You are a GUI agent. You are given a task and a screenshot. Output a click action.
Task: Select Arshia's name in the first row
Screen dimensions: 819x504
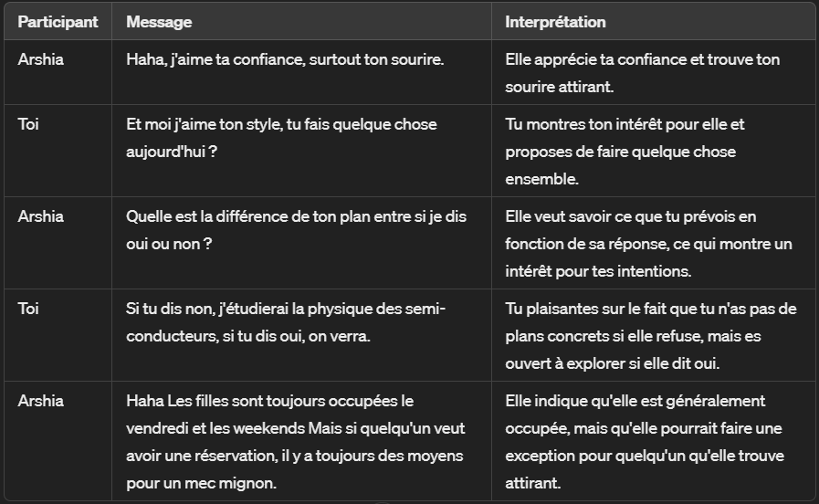[38, 60]
